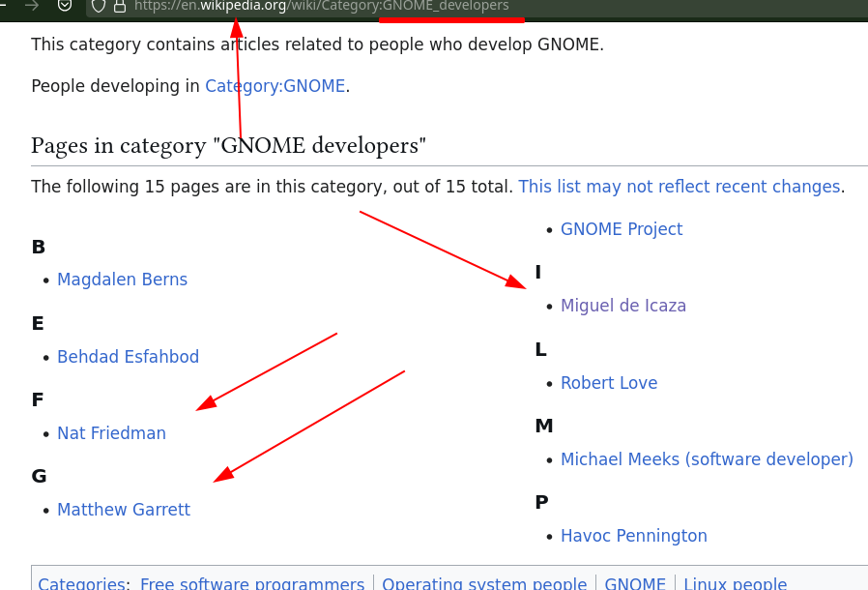Open the Havoc Pennington article
Screen dimensions: 868x590
point(634,536)
